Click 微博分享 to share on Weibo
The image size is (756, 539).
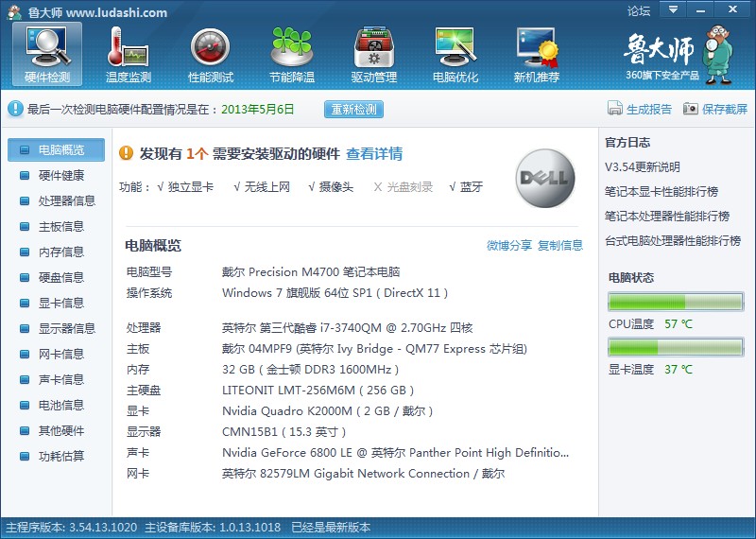tap(509, 245)
